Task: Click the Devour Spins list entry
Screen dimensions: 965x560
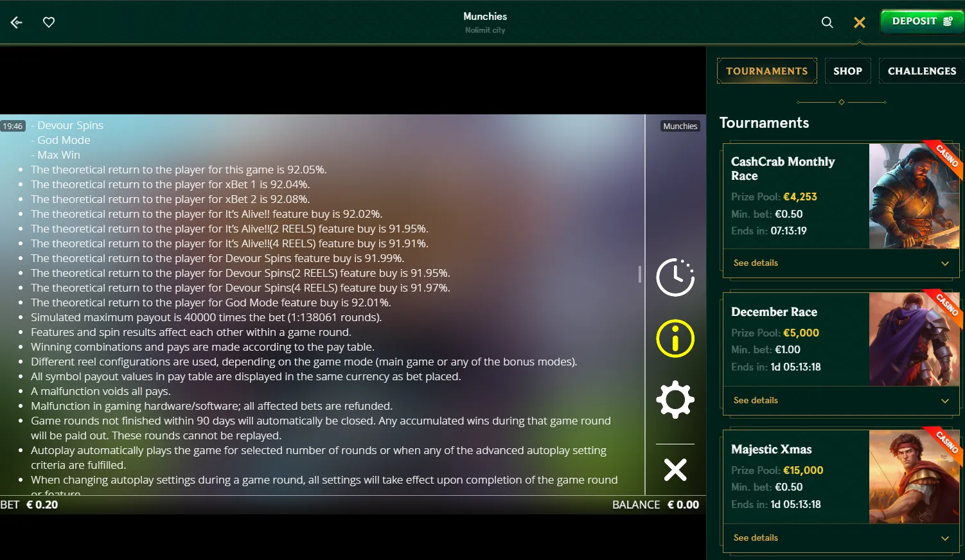Action: point(67,125)
